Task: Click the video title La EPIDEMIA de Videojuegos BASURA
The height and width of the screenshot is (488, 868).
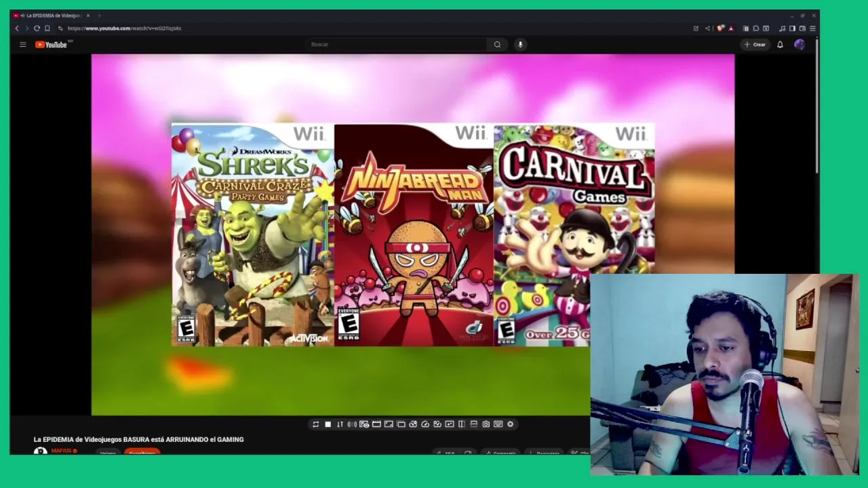Action: coord(138,439)
